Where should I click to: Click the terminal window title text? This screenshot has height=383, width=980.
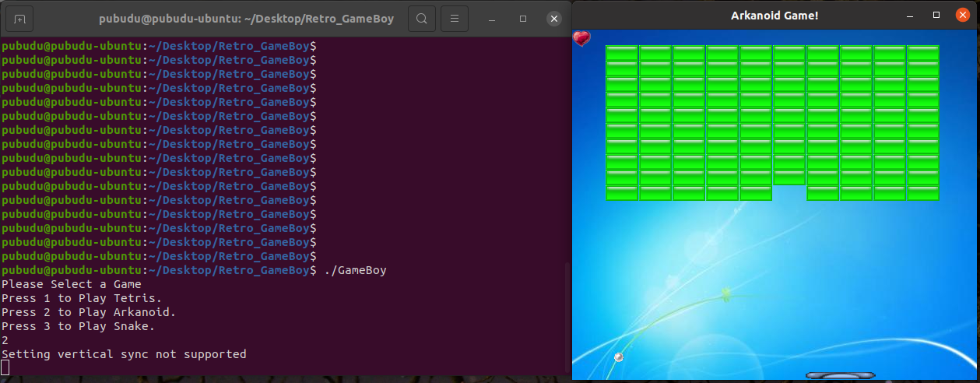point(246,18)
